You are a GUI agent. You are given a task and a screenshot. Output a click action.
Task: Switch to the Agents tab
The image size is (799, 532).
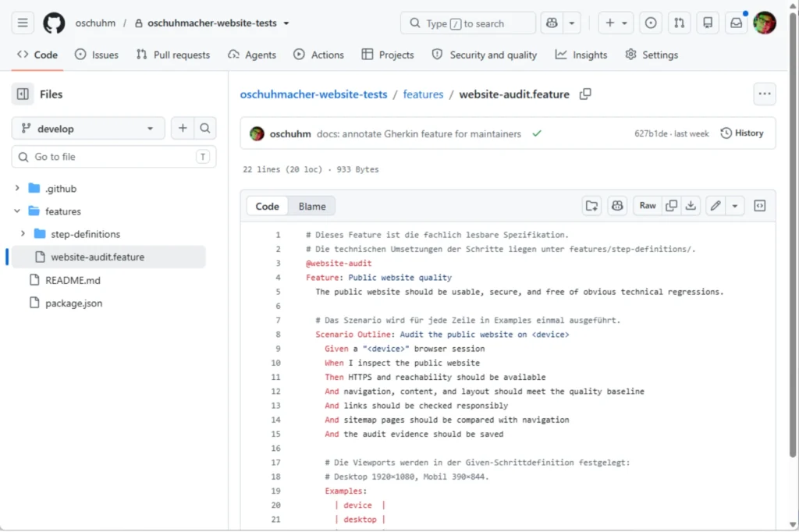point(252,55)
